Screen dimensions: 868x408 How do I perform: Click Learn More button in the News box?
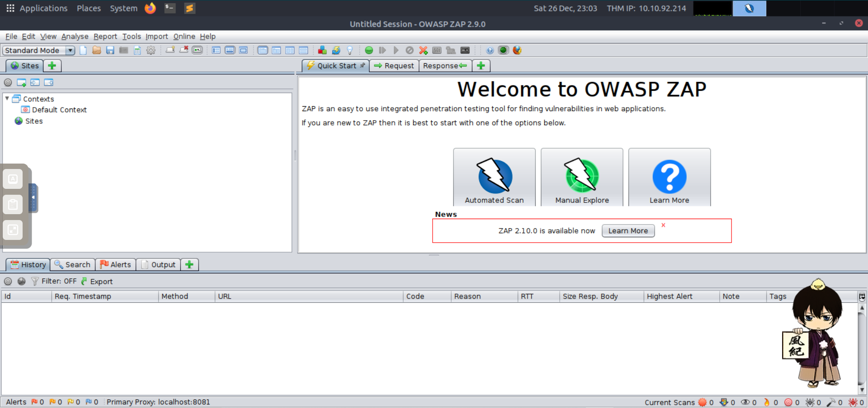tap(627, 230)
